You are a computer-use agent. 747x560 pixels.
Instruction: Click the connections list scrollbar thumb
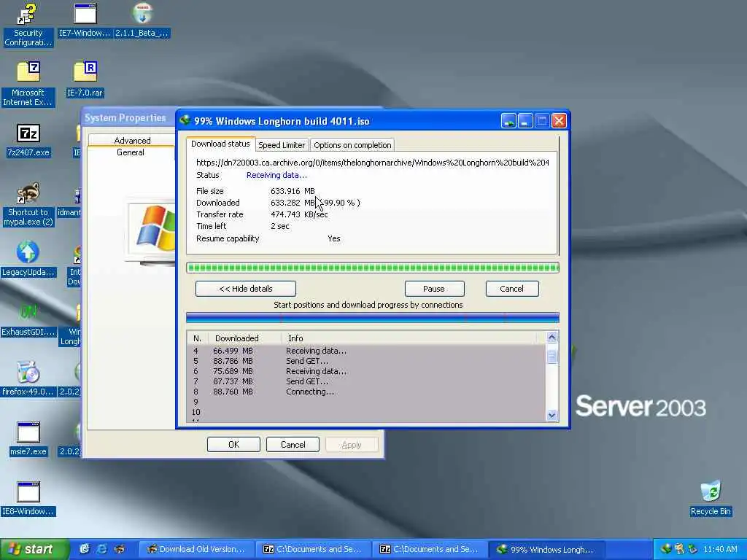[551, 356]
